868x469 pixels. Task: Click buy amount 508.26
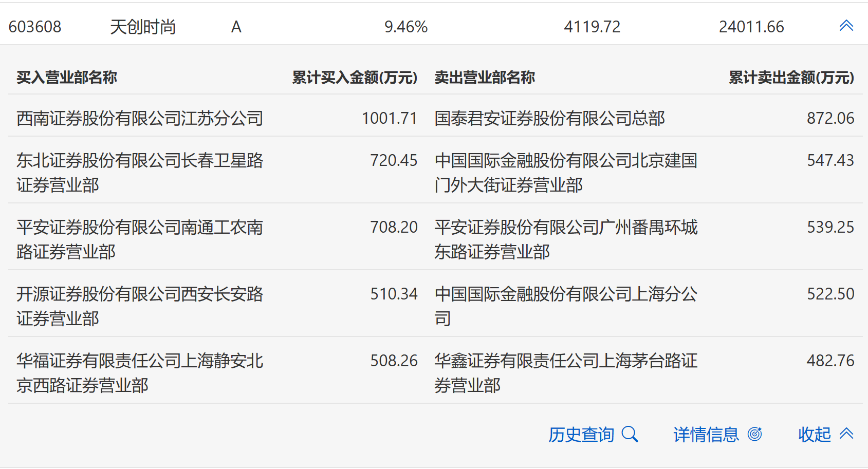tap(394, 361)
